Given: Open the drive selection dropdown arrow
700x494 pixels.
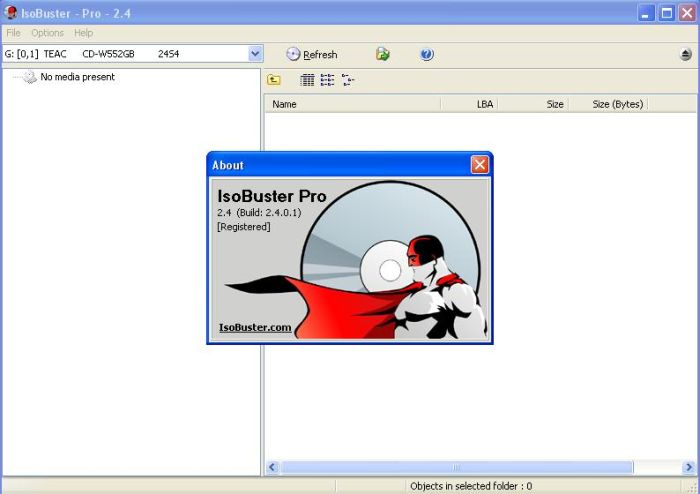Looking at the screenshot, I should 255,54.
